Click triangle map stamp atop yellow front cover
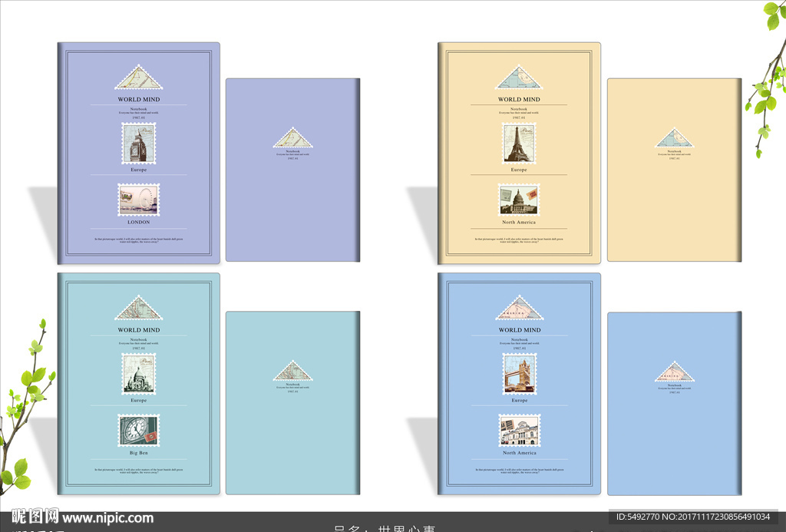 pyautogui.click(x=519, y=78)
